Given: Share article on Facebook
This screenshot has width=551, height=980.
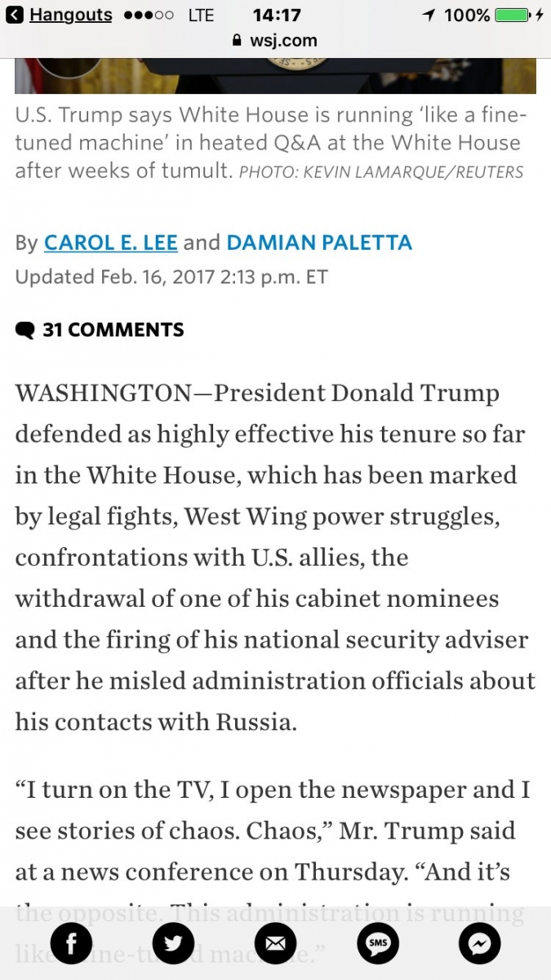Looking at the screenshot, I should click(x=71, y=945).
